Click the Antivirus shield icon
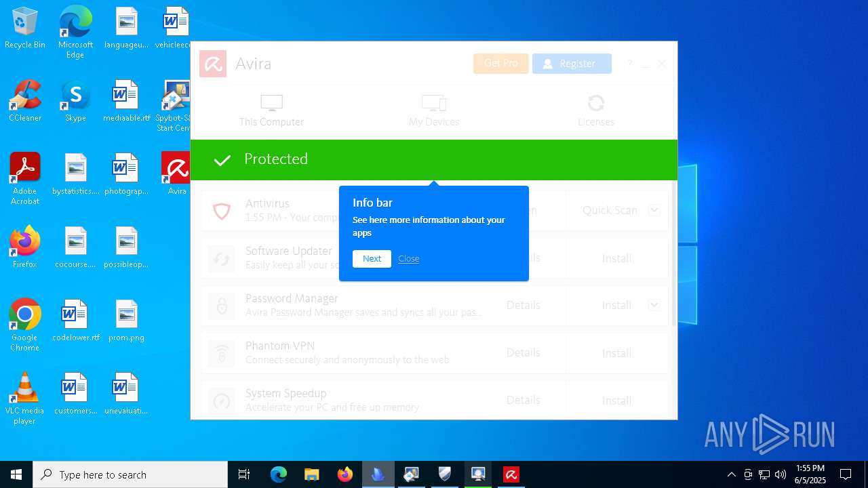This screenshot has height=488, width=868. pos(222,211)
